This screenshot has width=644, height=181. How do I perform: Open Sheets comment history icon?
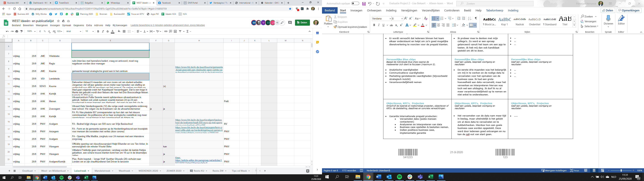[290, 22]
